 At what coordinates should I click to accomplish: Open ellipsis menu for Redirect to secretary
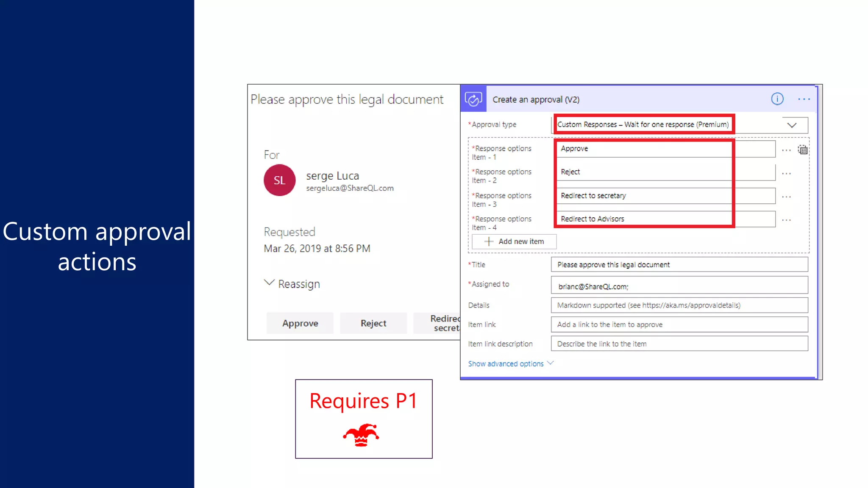click(786, 197)
